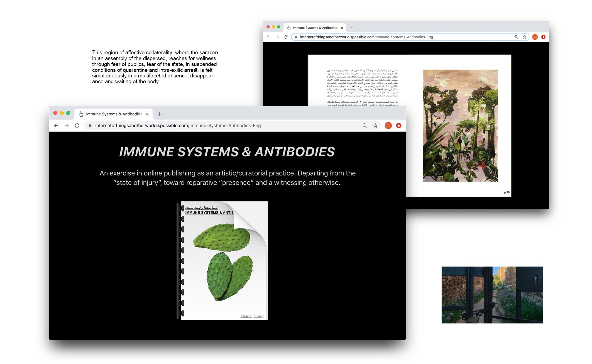Reload the page in front browser window

pos(77,126)
